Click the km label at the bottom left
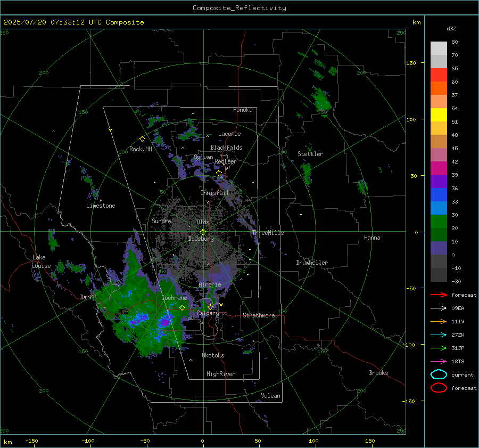479x448 pixels. (x=7, y=442)
